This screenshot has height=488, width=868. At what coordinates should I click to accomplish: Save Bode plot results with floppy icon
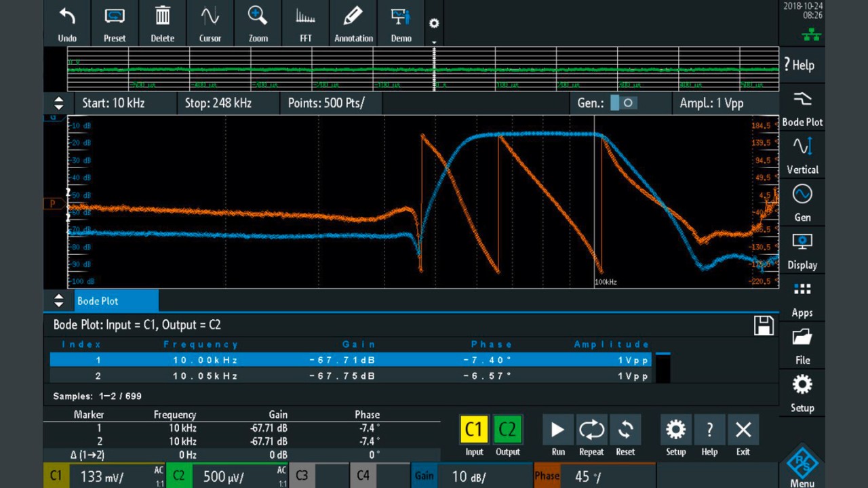coord(764,325)
